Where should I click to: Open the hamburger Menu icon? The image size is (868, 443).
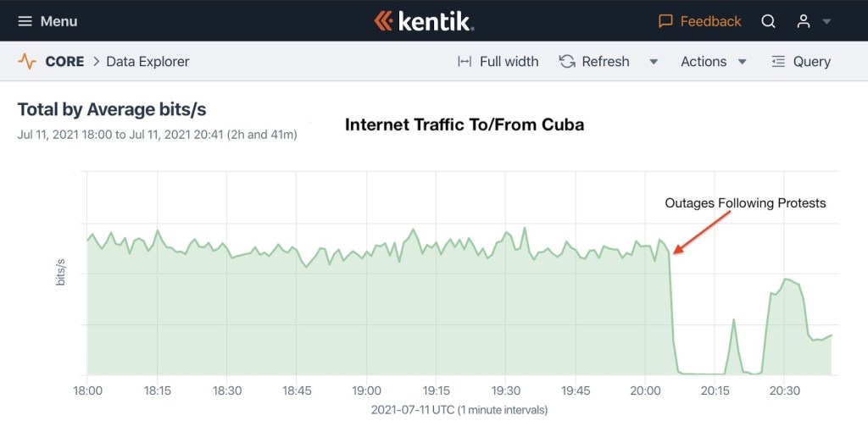25,21
